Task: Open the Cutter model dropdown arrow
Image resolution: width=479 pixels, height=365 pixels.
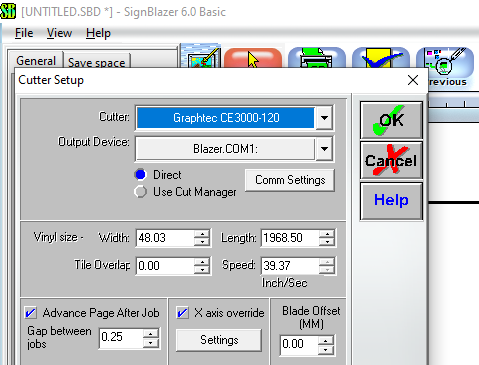Action: [324, 118]
